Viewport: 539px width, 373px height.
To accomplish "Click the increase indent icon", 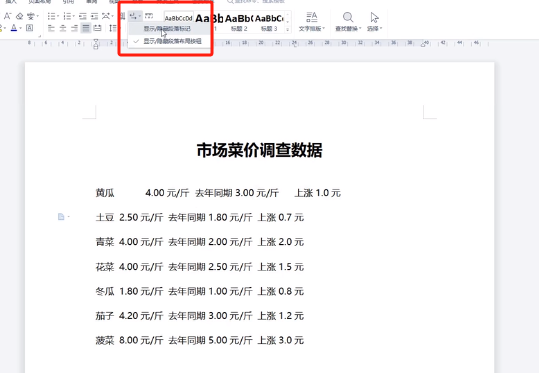I will click(95, 16).
